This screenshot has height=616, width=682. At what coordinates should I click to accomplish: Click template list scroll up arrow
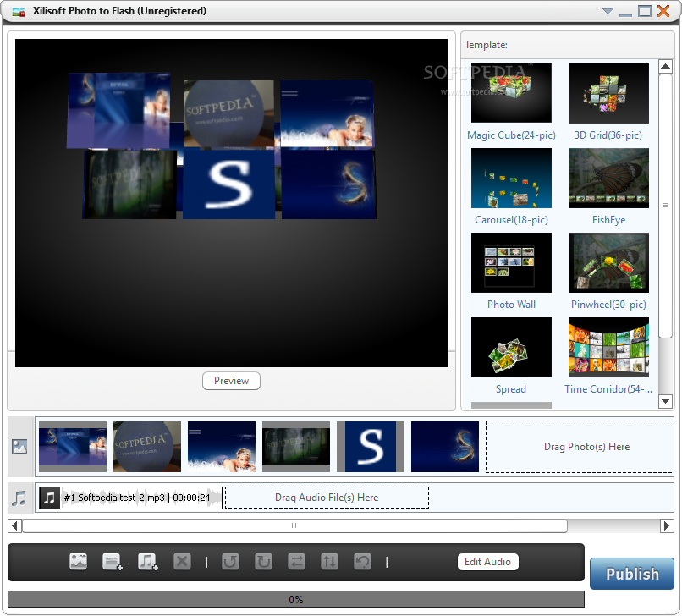click(x=665, y=67)
